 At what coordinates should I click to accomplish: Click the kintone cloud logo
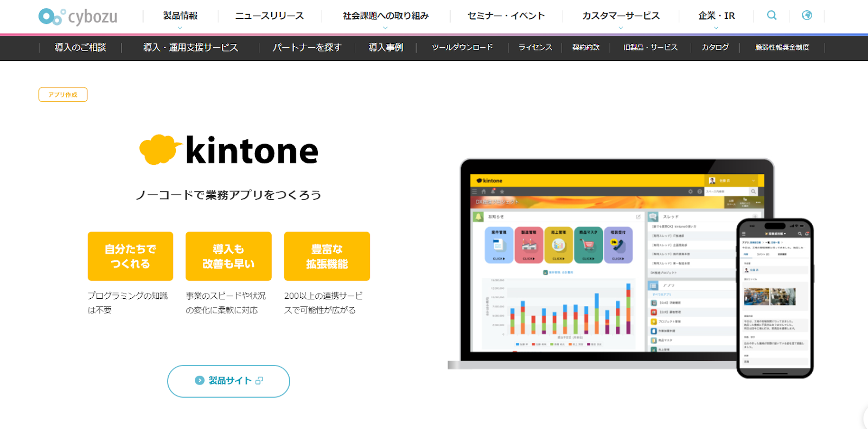click(x=160, y=149)
